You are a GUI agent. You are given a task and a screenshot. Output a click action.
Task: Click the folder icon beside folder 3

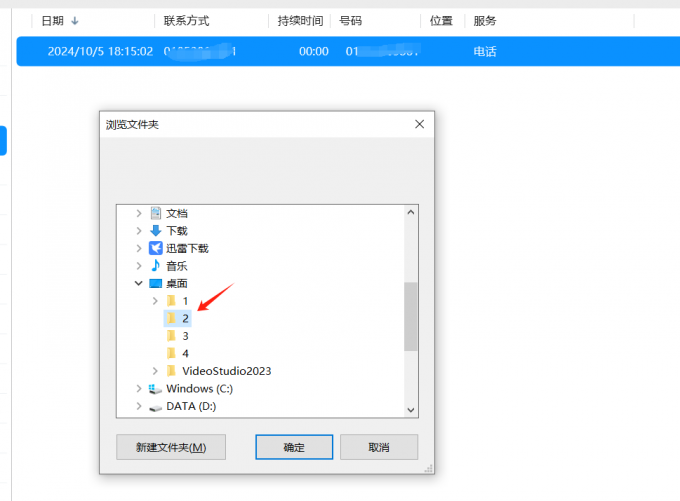tap(172, 336)
